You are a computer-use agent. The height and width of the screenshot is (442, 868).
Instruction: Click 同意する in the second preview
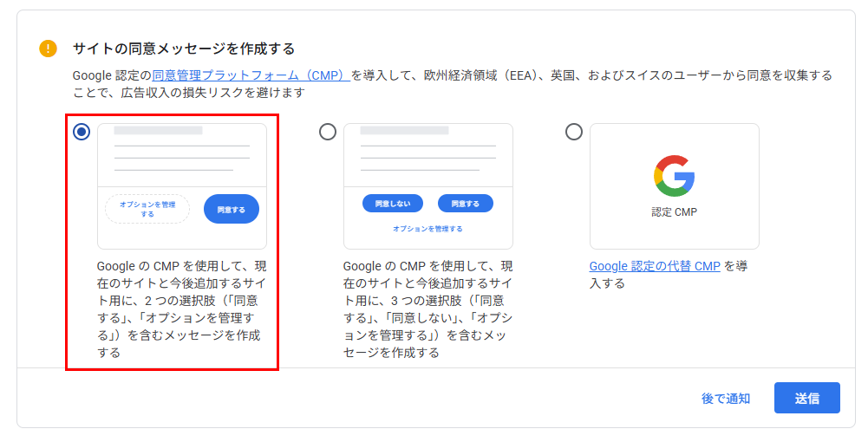pos(466,204)
